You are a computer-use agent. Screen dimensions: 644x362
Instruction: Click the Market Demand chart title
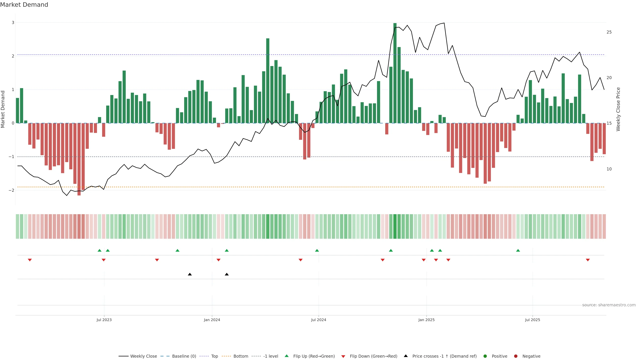coord(24,5)
